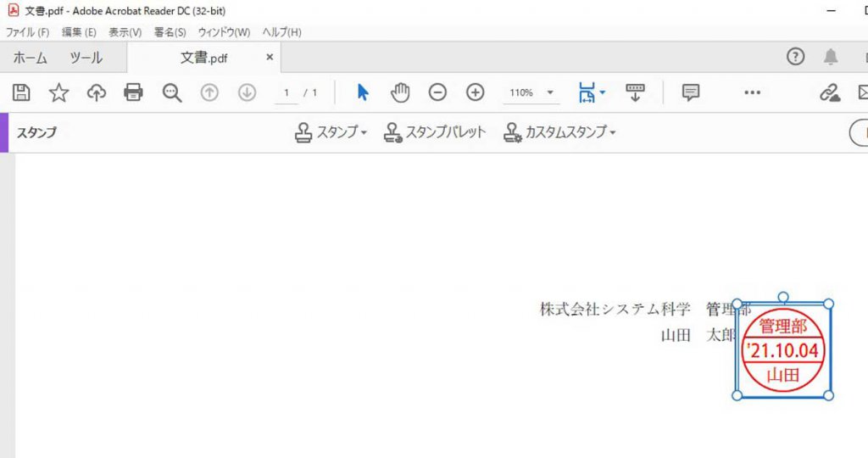This screenshot has width=868, height=458.
Task: Zoom in with the plus icon
Action: pos(475,92)
